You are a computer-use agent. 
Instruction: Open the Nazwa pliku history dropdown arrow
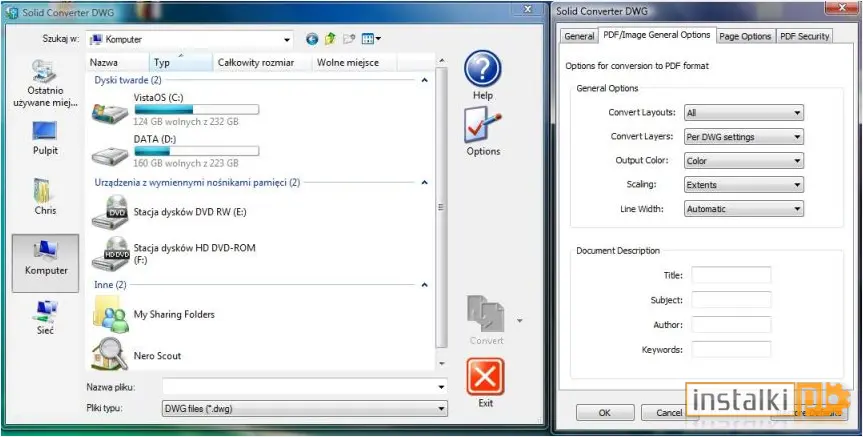coord(441,387)
